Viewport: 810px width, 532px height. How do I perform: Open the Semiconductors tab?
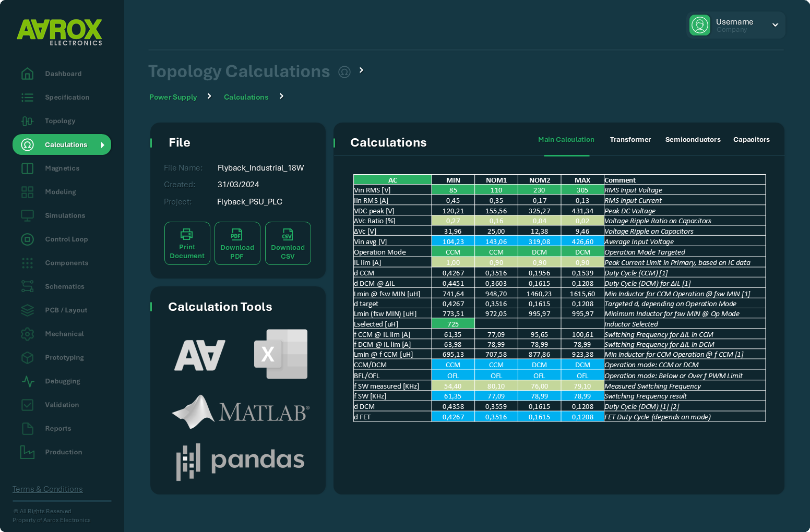693,139
